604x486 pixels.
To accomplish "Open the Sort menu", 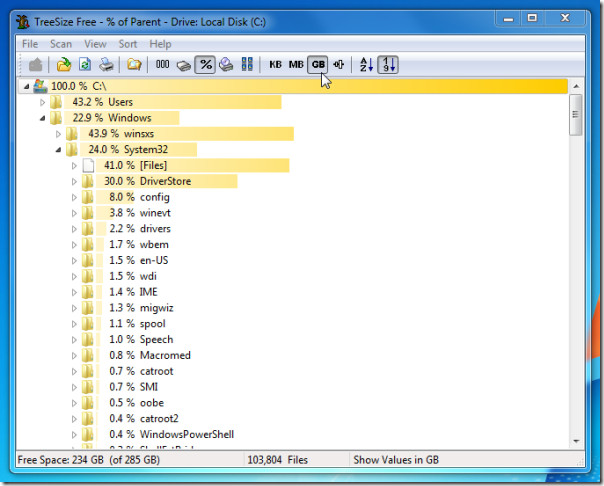I will tap(128, 44).
